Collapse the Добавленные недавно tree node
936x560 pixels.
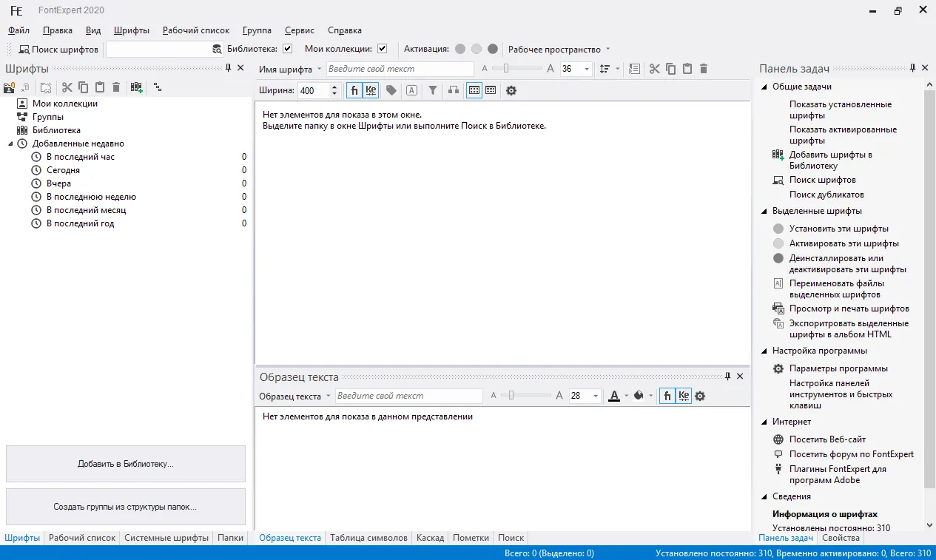11,144
